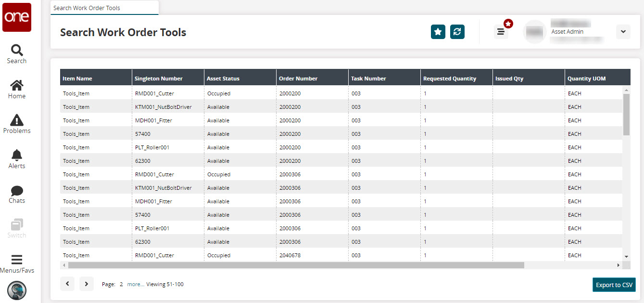Open the notifications list menu icon
This screenshot has width=644, height=303.
pos(501,32)
